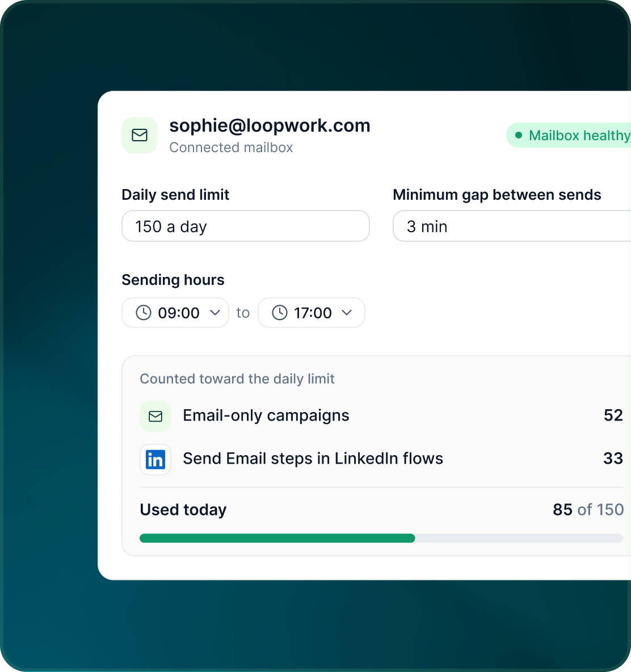Click the Email-only campaigns row label
Viewport: 631px width, 672px height.
[266, 415]
